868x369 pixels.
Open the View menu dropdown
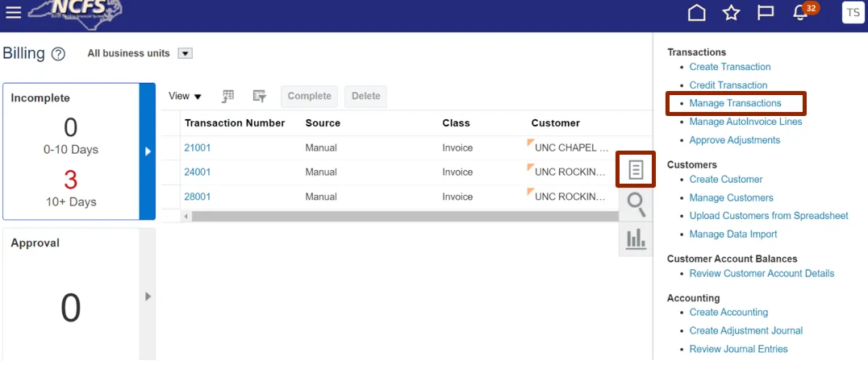pyautogui.click(x=185, y=96)
